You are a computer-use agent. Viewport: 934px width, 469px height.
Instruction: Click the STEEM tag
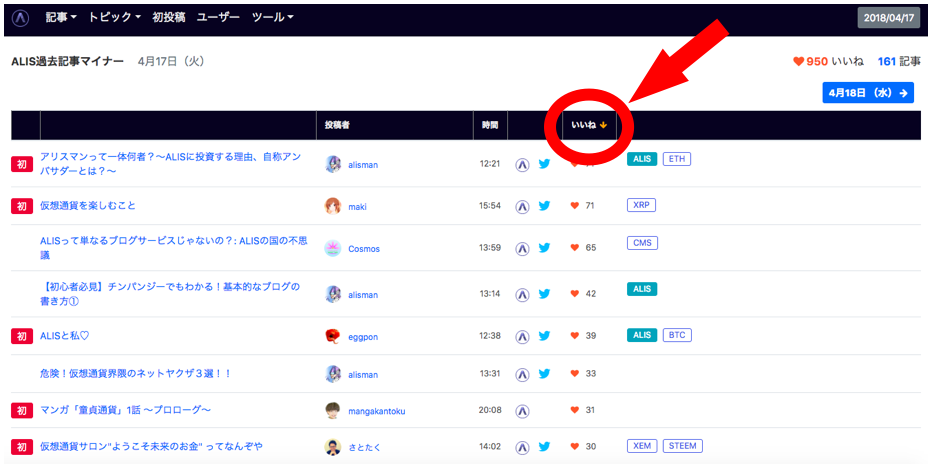pos(683,446)
